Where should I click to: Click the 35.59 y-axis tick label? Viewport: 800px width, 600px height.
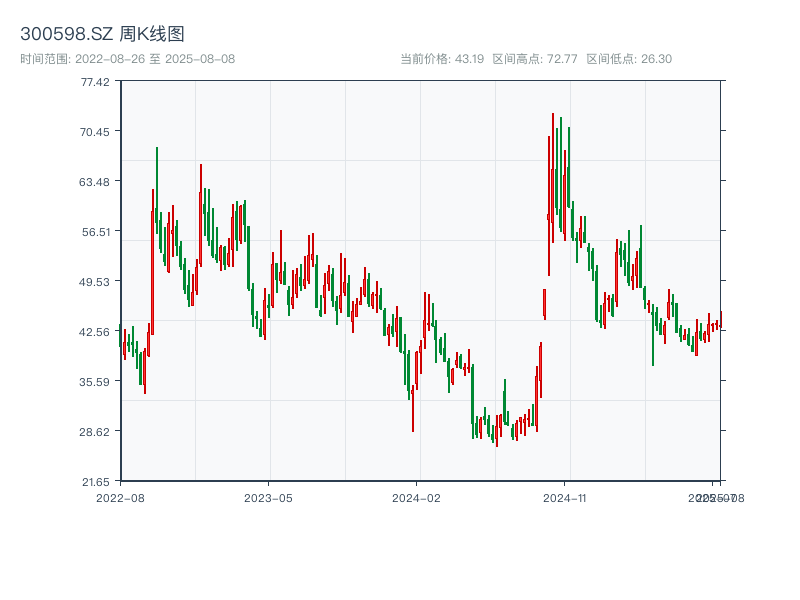click(x=96, y=381)
